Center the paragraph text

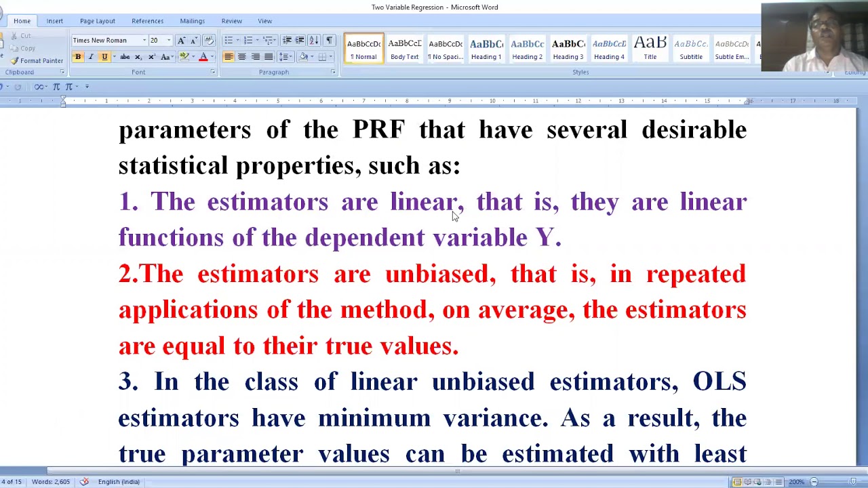pyautogui.click(x=242, y=57)
